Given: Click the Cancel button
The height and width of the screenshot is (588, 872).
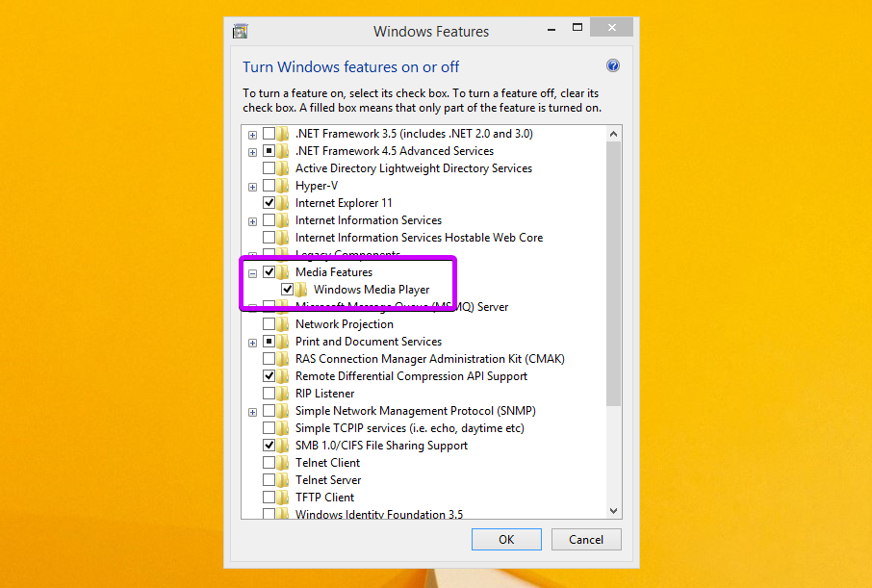Looking at the screenshot, I should pos(586,540).
